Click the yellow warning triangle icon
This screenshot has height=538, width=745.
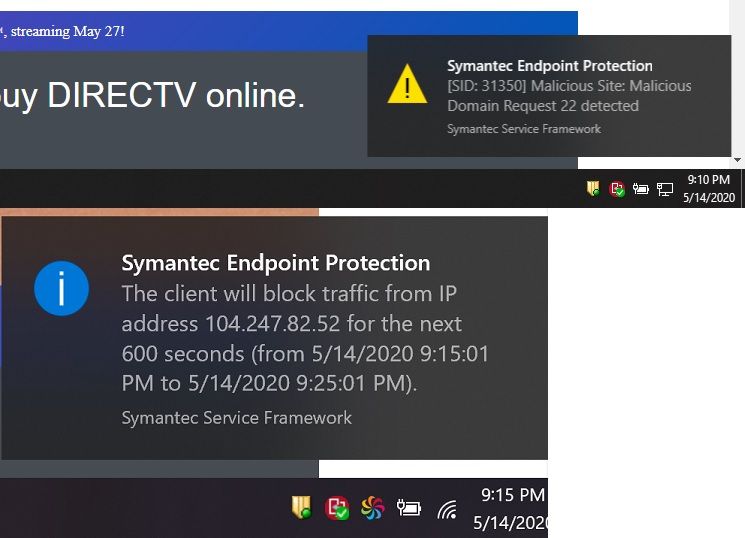(407, 85)
